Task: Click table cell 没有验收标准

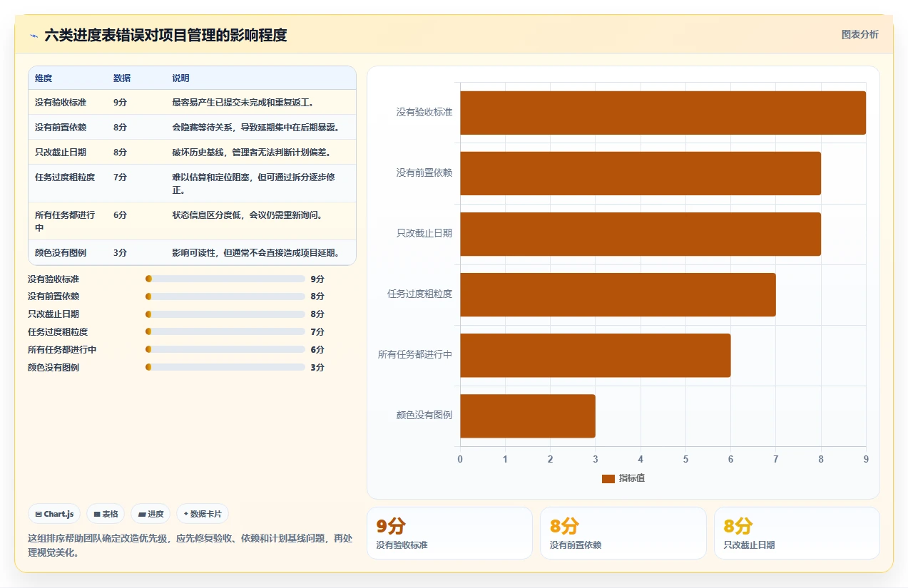Action: pyautogui.click(x=61, y=103)
